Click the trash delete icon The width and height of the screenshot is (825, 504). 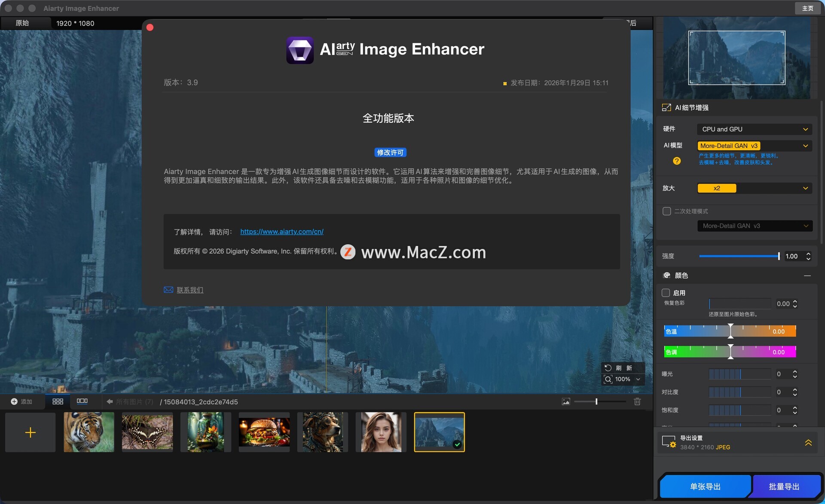pos(637,401)
